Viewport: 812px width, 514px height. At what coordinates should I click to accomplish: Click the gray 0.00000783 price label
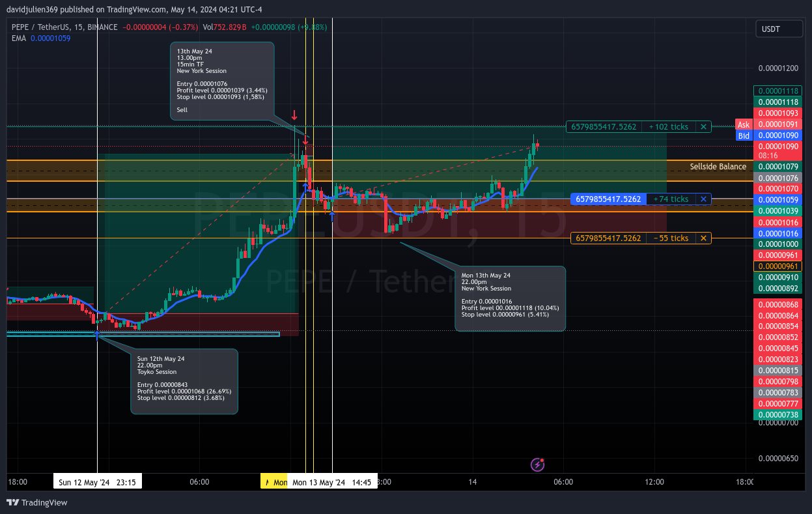[x=777, y=393]
